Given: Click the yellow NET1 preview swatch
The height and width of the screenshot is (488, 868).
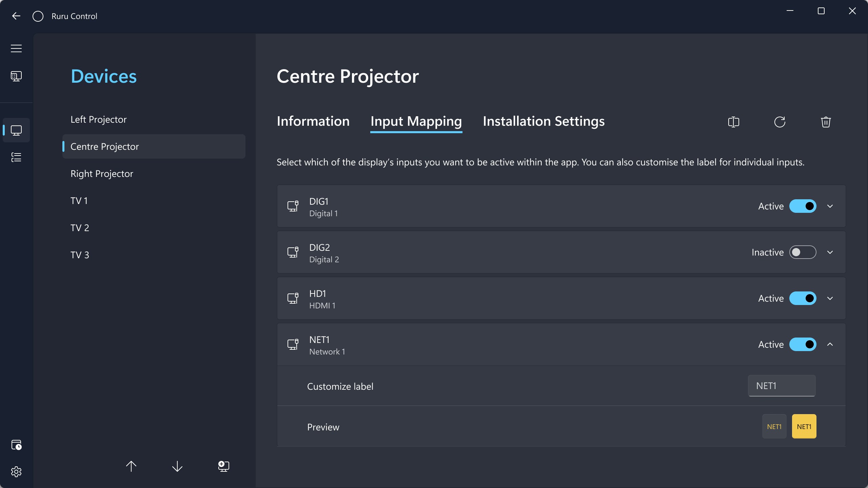Looking at the screenshot, I should (x=804, y=426).
